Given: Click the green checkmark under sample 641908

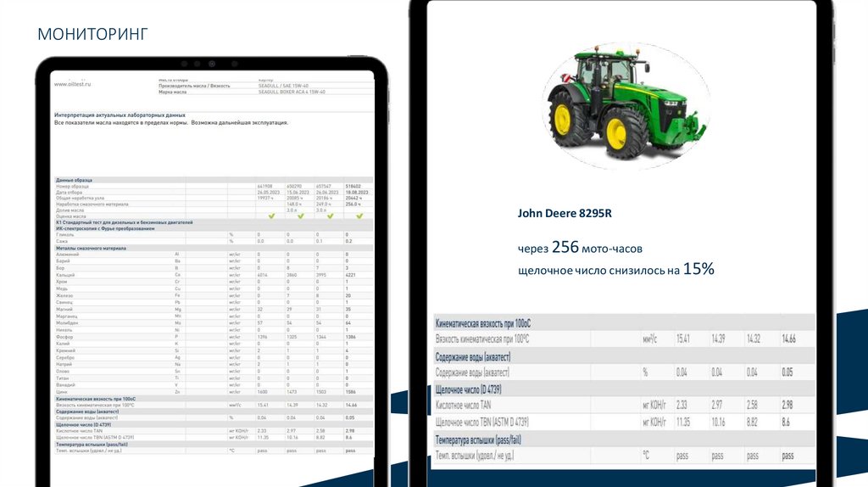Looking at the screenshot, I should click(271, 216).
